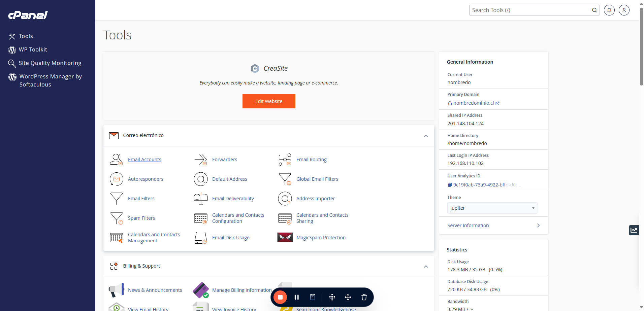Click the dotted grid icon in recording toolbar

point(332,297)
